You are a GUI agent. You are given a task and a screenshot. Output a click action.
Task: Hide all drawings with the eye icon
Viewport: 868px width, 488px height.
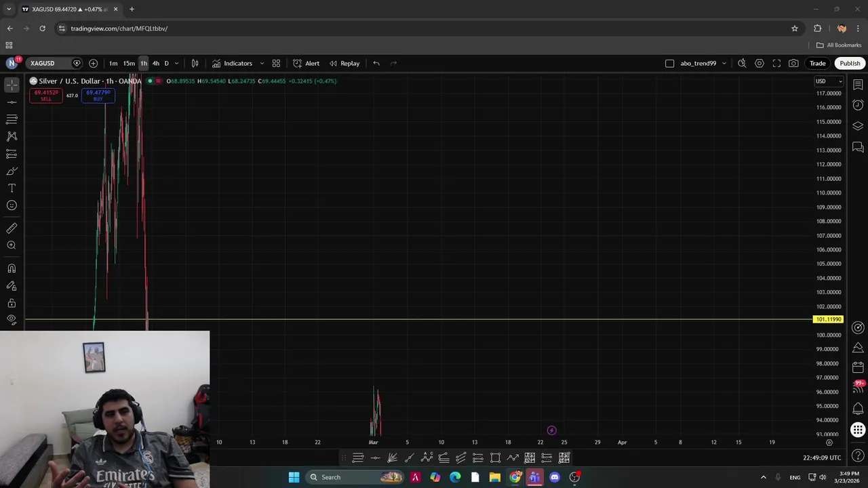12,319
